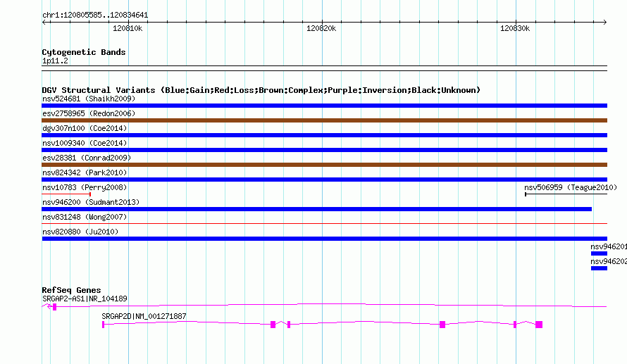This screenshot has width=627, height=364.
Task: Click the 120810k ruler tick label
Action: pyautogui.click(x=128, y=28)
